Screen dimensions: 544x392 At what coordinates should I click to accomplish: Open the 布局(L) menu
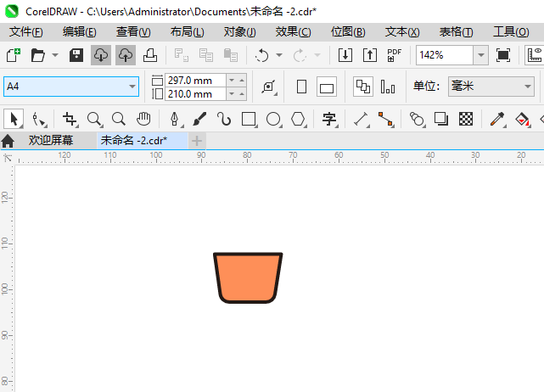pos(187,32)
